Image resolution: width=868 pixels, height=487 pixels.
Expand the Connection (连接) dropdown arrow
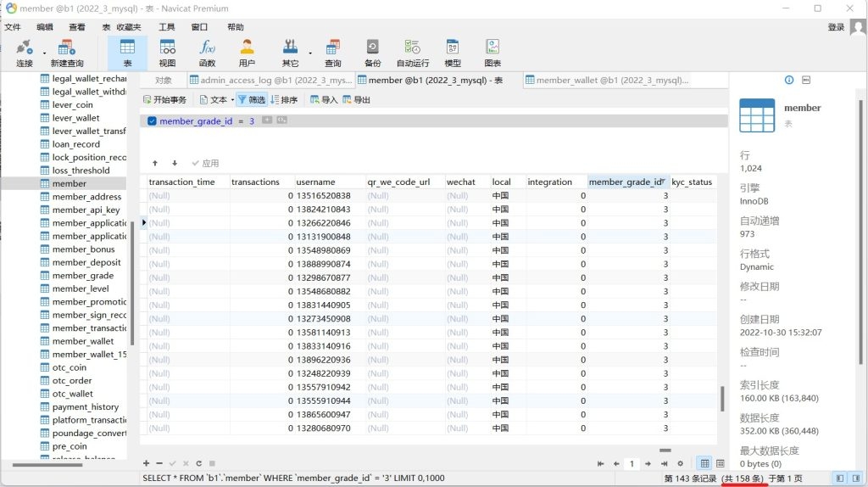45,53
